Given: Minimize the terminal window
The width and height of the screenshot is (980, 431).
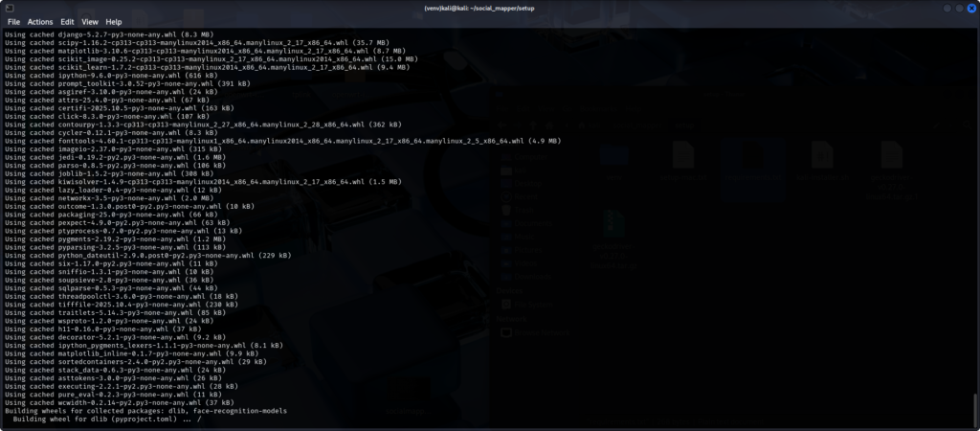Looking at the screenshot, I should click(946, 7).
